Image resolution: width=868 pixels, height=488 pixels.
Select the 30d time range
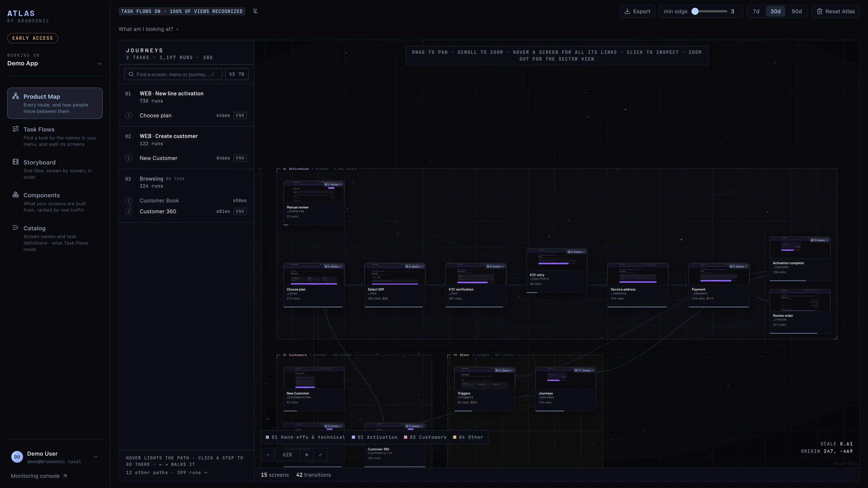[x=775, y=12]
